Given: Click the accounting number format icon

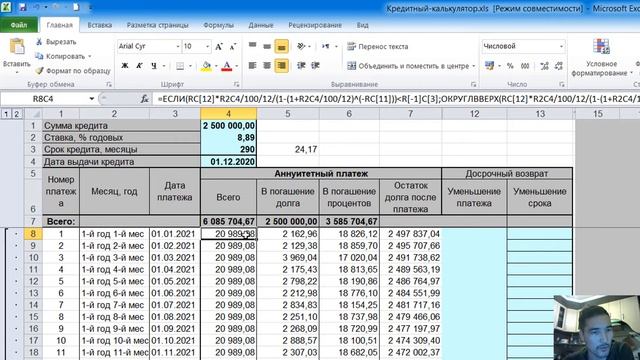Looking at the screenshot, I should pos(489,66).
